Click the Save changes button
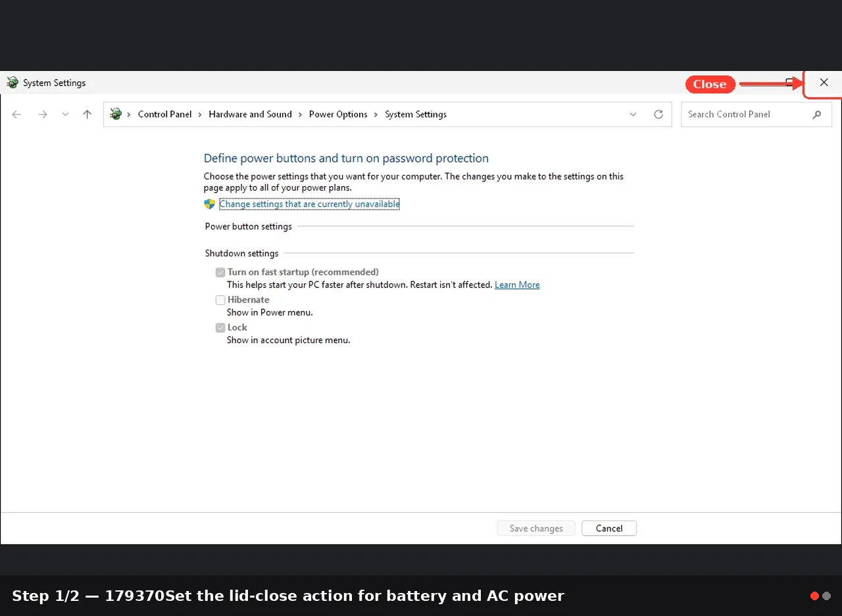Viewport: 842px width, 616px height. 536,529
